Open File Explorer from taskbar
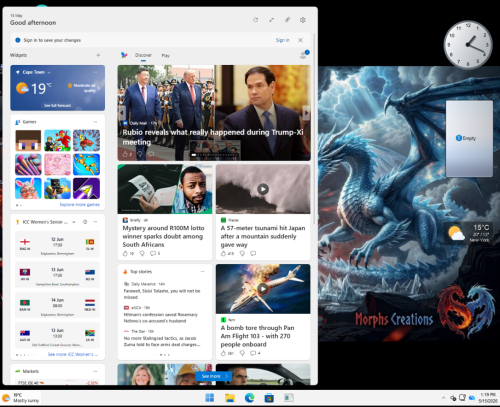Screen dimensions: 500x407 (230, 397)
